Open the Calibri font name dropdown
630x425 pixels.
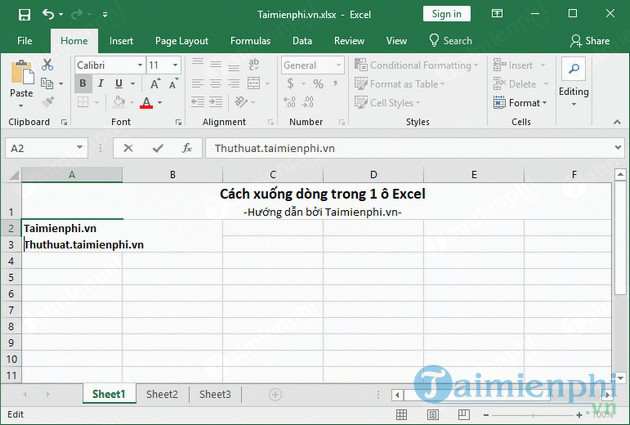tap(140, 65)
